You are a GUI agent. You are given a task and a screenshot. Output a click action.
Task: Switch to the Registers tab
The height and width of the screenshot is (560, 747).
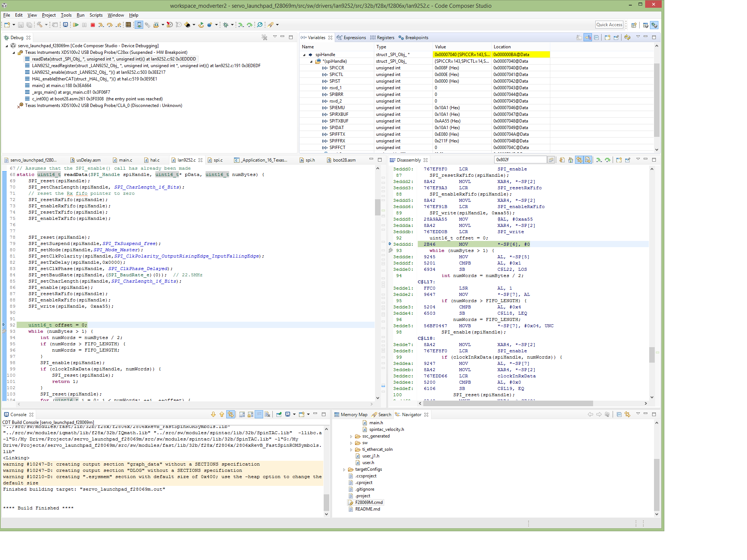tap(382, 38)
